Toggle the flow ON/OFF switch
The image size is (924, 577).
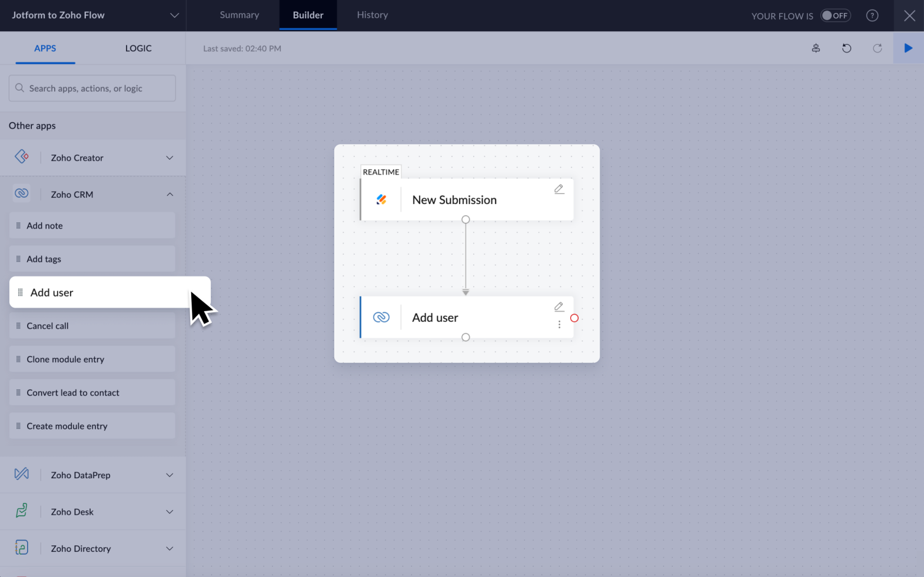pyautogui.click(x=835, y=16)
